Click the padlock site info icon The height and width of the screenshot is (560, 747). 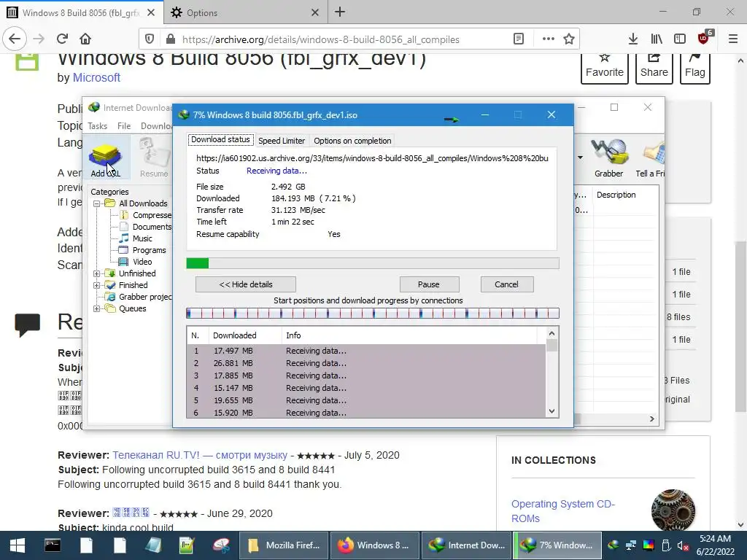pos(171,39)
